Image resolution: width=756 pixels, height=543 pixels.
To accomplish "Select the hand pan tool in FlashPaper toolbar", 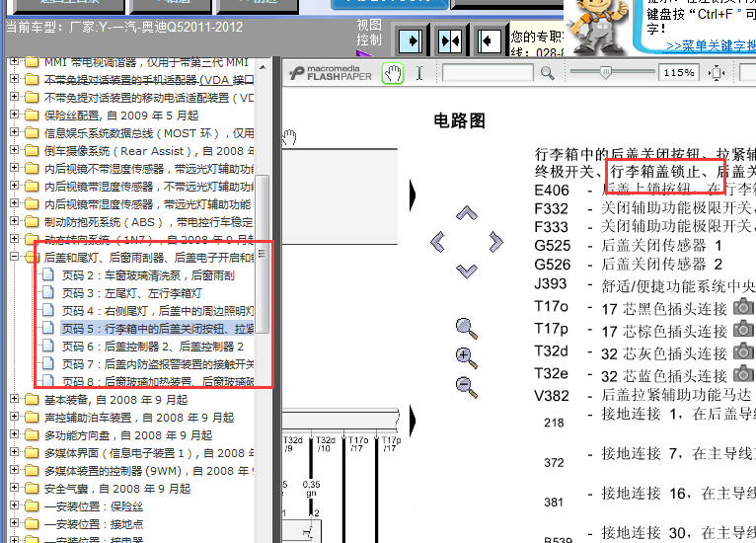I will [x=393, y=74].
